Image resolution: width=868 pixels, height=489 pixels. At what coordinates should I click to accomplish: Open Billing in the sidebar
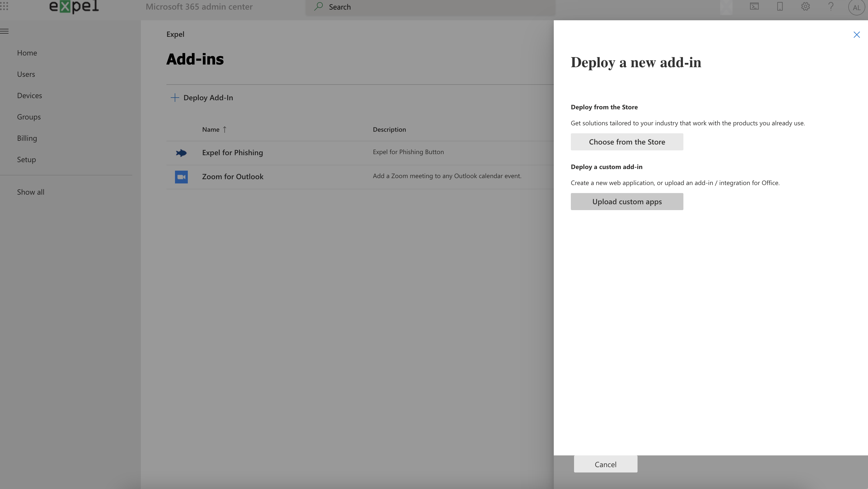pos(27,138)
